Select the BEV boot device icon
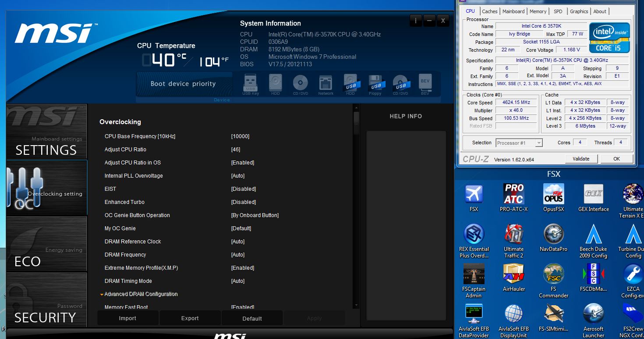The width and height of the screenshot is (644, 339). point(425,83)
